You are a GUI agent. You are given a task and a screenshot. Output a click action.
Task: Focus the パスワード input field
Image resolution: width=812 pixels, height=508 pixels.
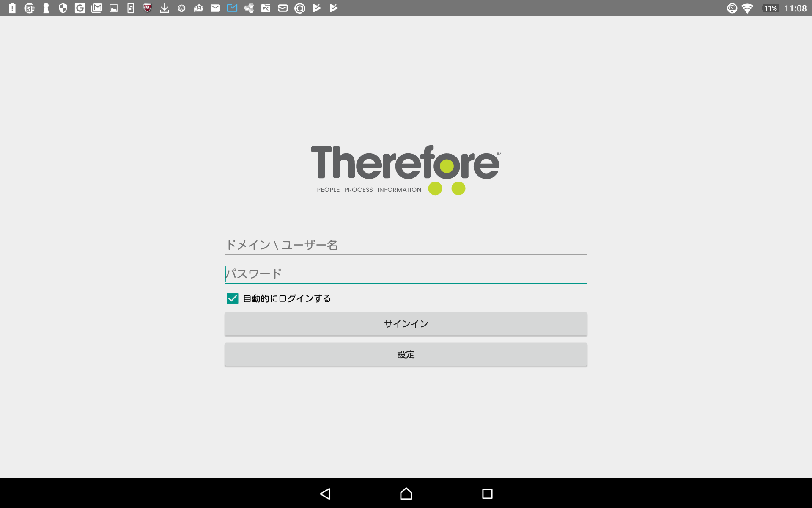(x=406, y=273)
